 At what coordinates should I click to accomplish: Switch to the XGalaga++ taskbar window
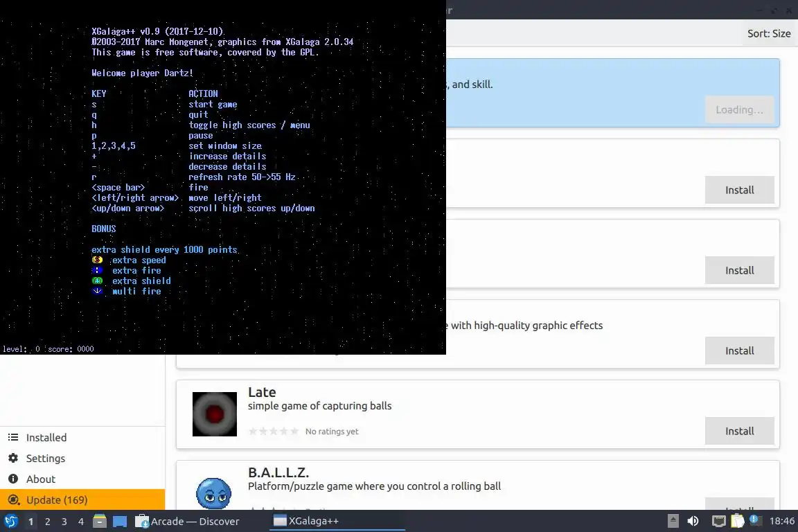coord(337,521)
